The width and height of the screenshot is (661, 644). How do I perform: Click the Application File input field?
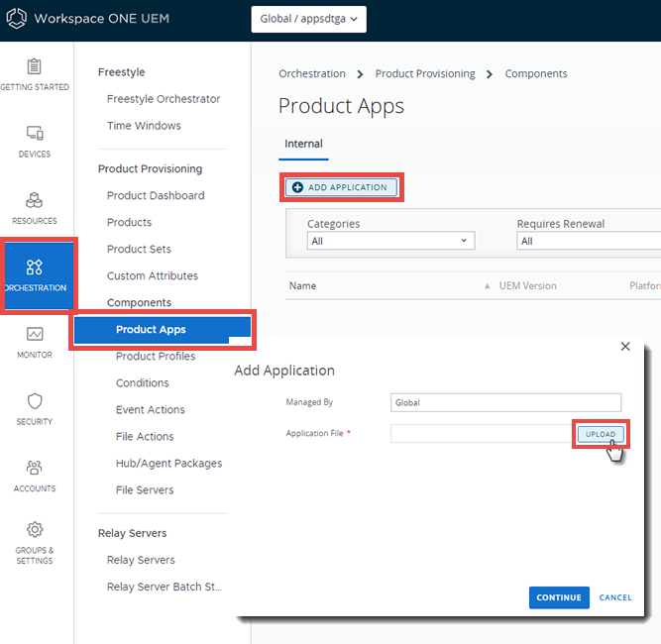click(x=482, y=434)
